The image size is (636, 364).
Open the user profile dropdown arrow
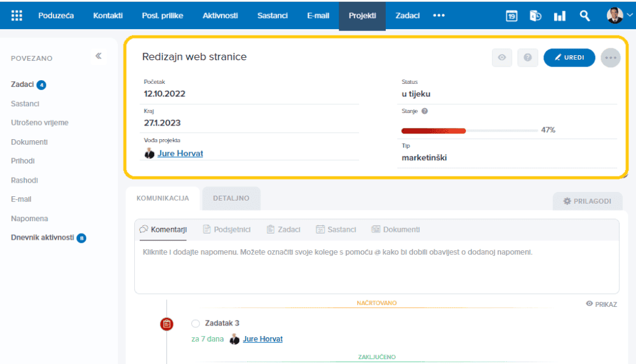pos(630,15)
